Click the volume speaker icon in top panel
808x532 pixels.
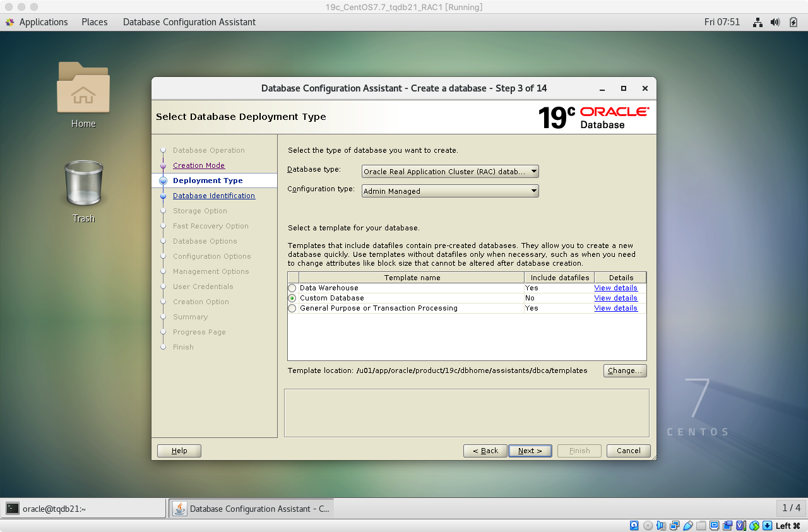click(x=776, y=22)
